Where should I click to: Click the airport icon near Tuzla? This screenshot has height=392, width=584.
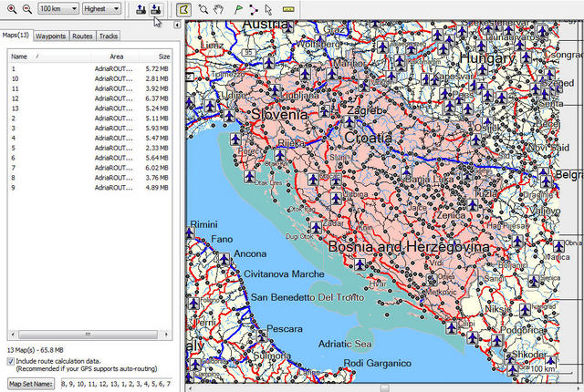point(473,204)
